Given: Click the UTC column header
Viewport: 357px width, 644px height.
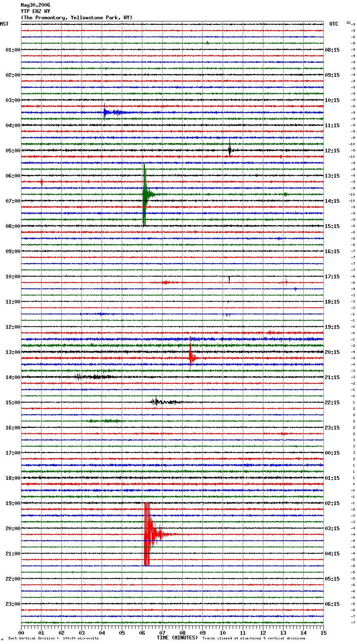Looking at the screenshot, I should (333, 24).
